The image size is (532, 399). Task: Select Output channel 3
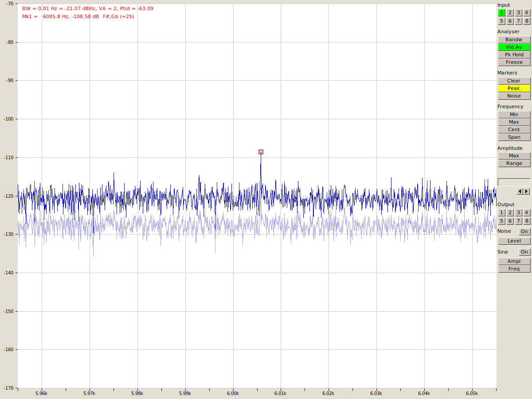coord(518,213)
